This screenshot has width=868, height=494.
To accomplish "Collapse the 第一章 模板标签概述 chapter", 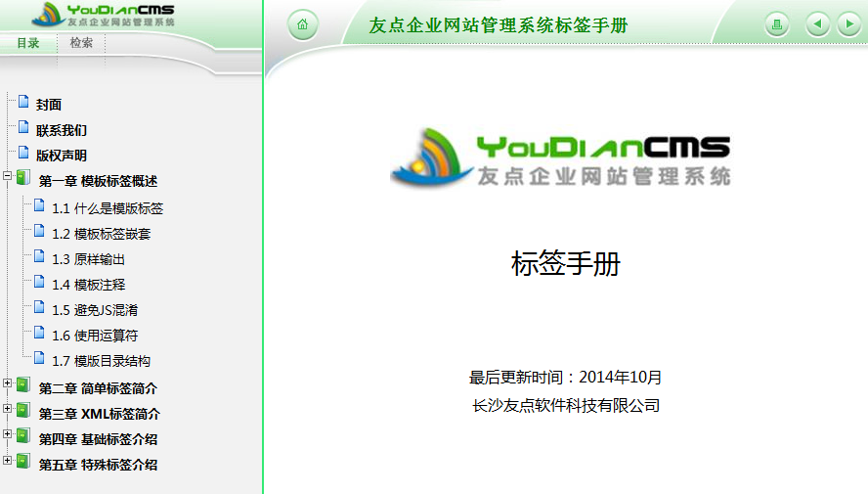I will (8, 178).
